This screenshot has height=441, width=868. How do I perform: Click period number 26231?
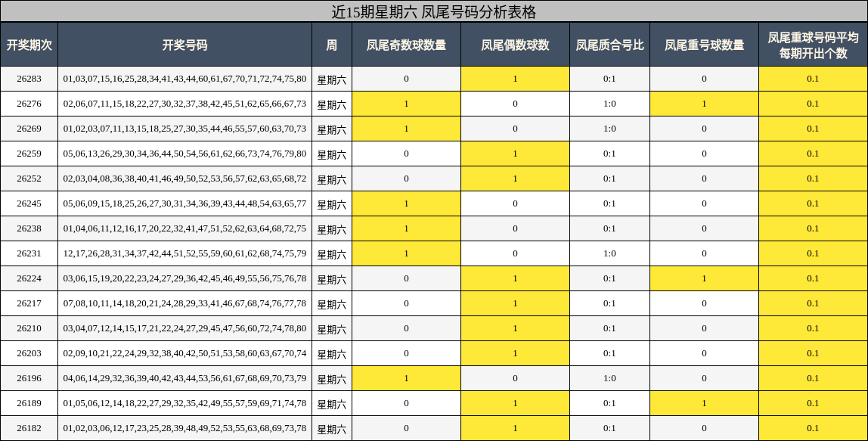click(x=29, y=253)
